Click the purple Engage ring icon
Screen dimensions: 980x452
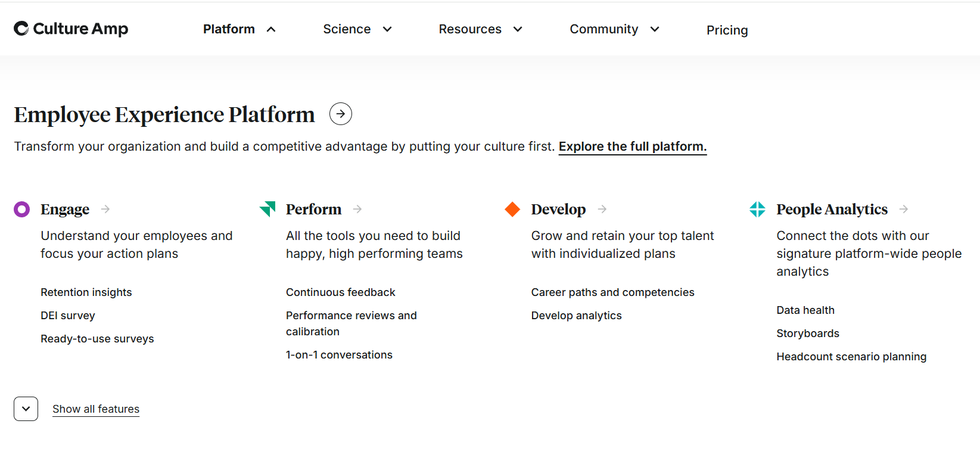22,209
